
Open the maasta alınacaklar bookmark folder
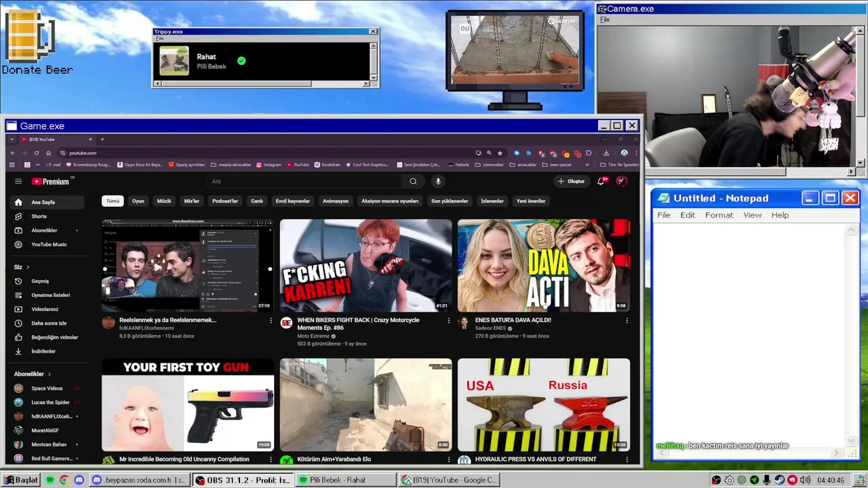[231, 165]
